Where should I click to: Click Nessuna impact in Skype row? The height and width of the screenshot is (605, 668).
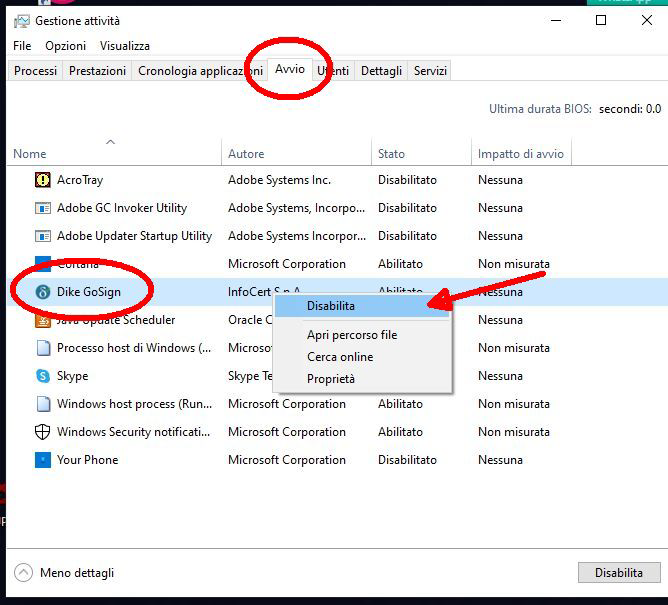[500, 376]
